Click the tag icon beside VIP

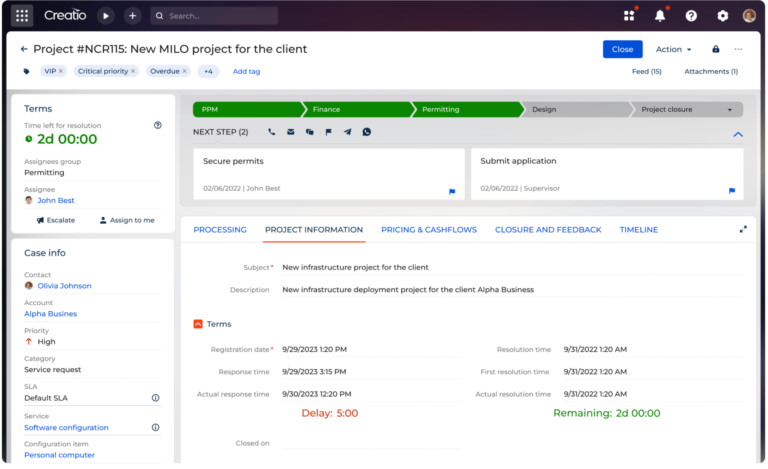point(26,71)
